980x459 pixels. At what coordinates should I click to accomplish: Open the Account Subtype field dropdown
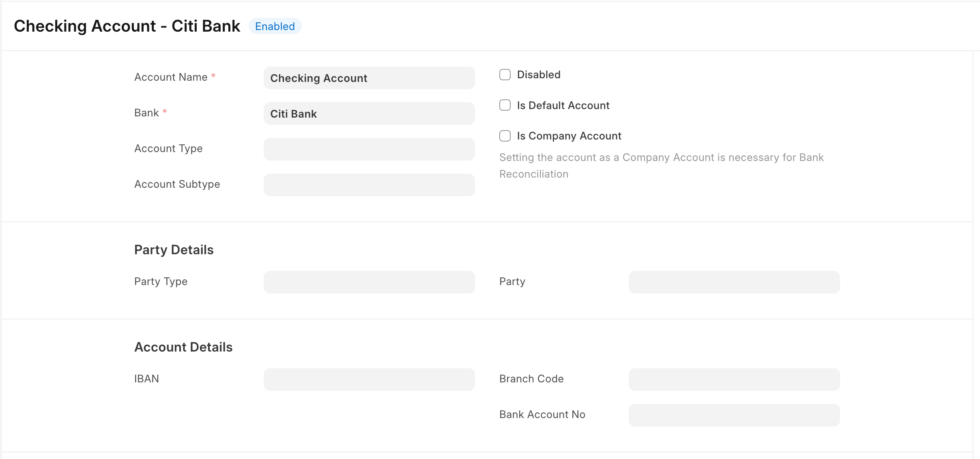pyautogui.click(x=369, y=185)
